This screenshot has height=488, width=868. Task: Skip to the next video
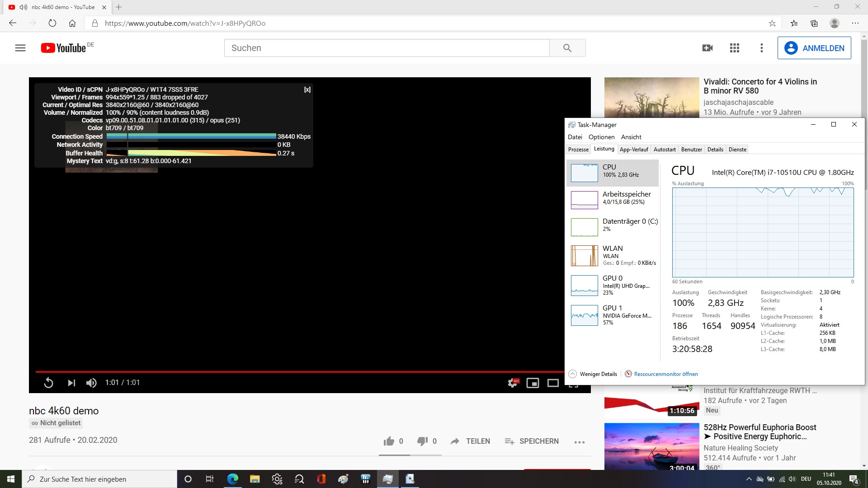[x=71, y=383]
